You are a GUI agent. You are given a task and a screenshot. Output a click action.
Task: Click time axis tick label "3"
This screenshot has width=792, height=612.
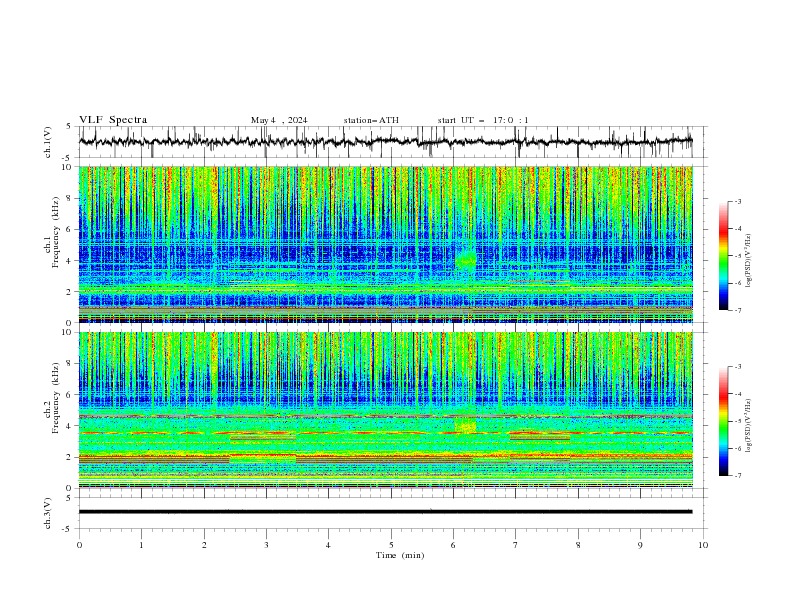(266, 545)
